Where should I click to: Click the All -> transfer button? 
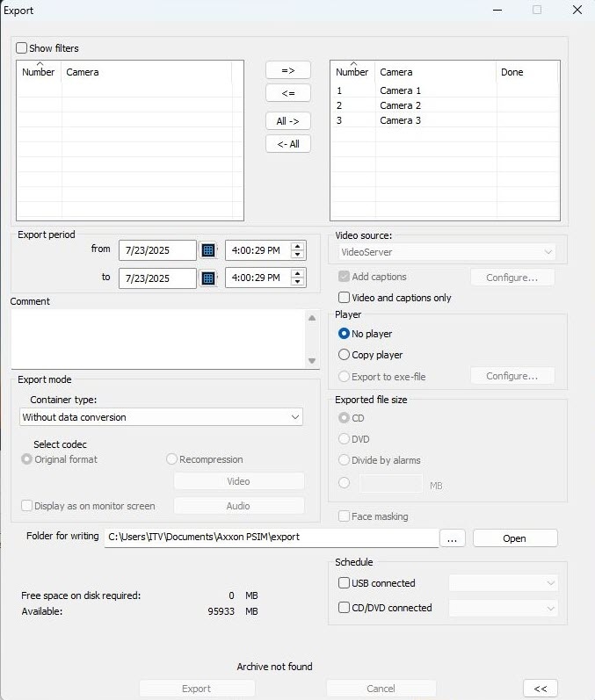[288, 121]
